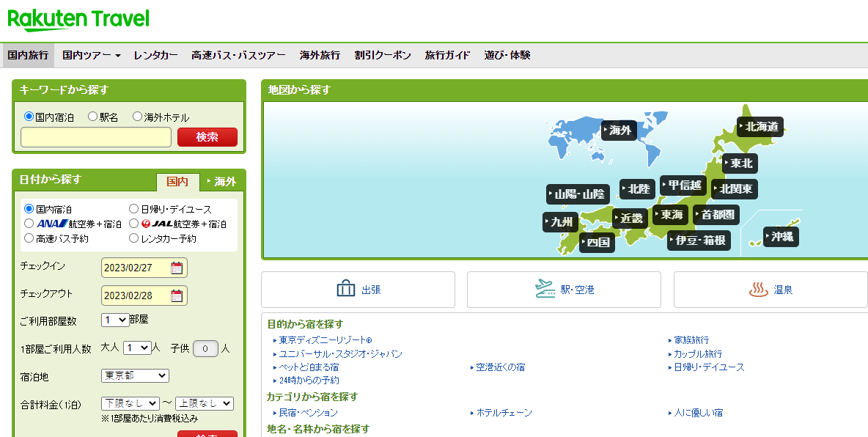Open the check-out calendar icon
This screenshot has height=437, width=868.
tap(176, 295)
